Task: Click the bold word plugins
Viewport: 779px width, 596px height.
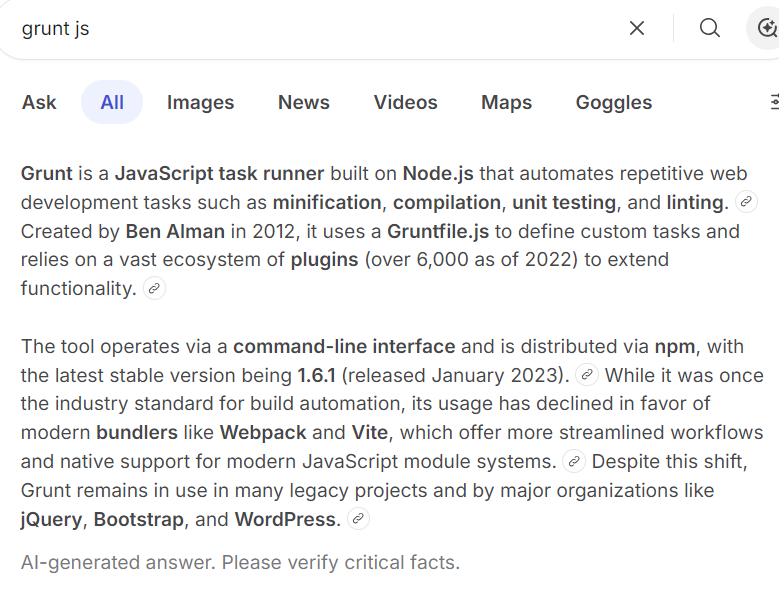Action: 324,260
